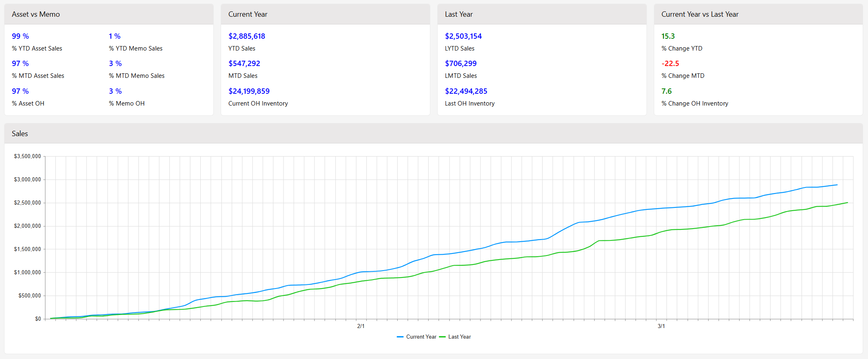Click the Last OH Inventory value $22,494,285
Screen dimensions: 868x359
[466, 91]
